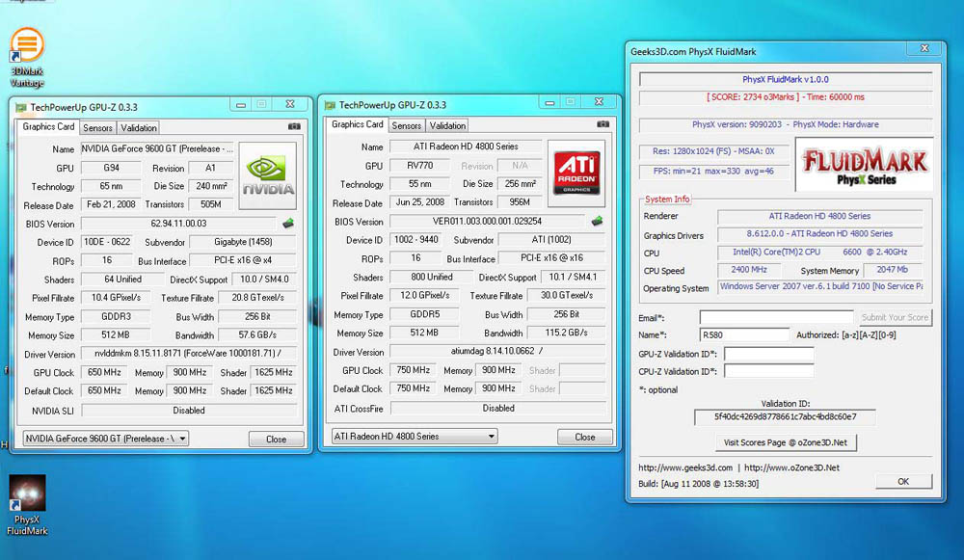Click the NVIDIA logo in GPU-Z
Image resolution: width=964 pixels, height=560 pixels.
pyautogui.click(x=267, y=175)
